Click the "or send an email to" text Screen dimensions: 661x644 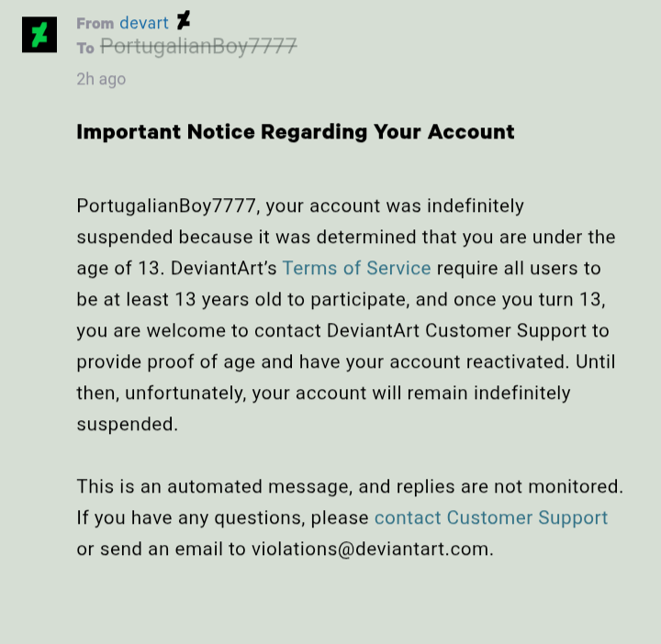[x=161, y=550]
